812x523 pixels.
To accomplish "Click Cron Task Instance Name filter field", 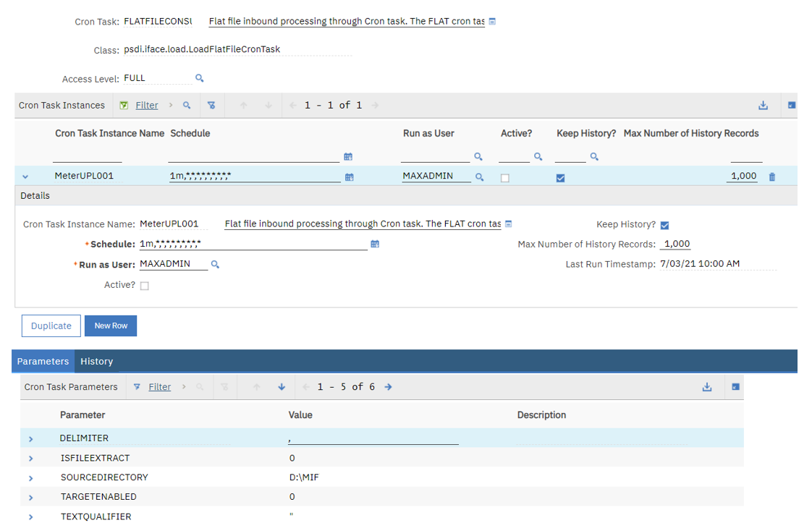I will click(x=87, y=156).
